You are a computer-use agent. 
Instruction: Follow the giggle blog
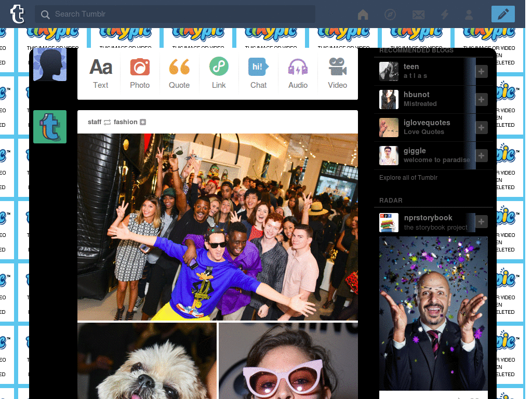click(481, 156)
